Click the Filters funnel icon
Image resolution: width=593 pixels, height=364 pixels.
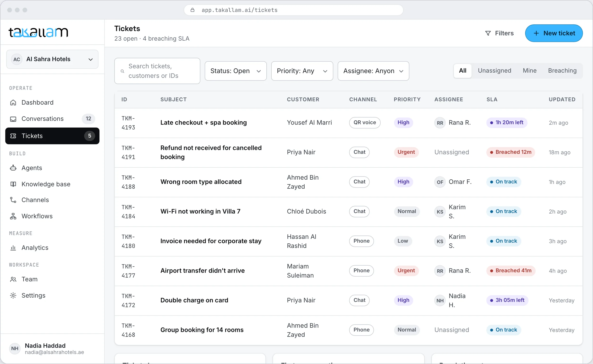point(488,33)
